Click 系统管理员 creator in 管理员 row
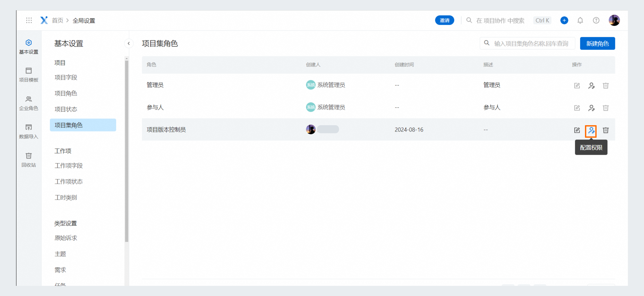 (325, 85)
